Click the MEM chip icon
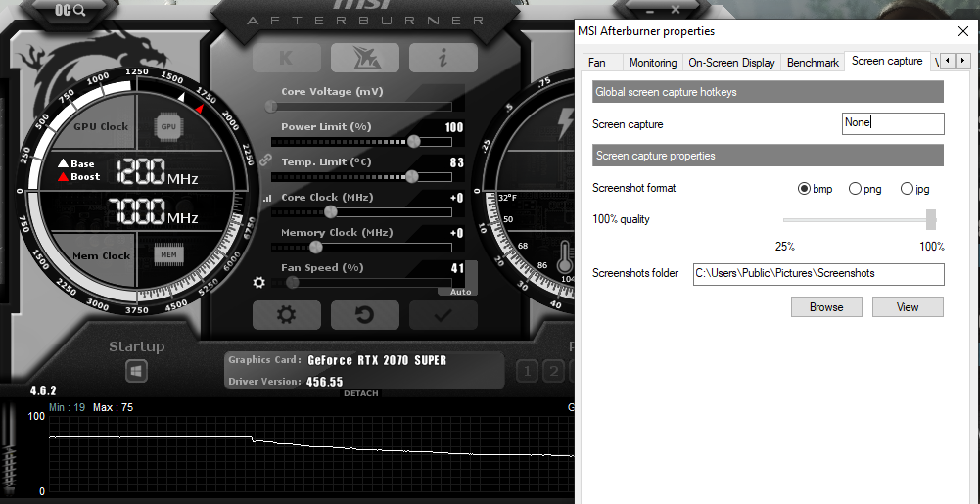 (x=168, y=254)
